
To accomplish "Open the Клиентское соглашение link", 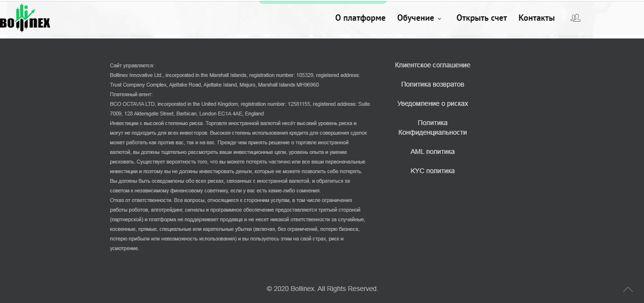I will point(433,65).
